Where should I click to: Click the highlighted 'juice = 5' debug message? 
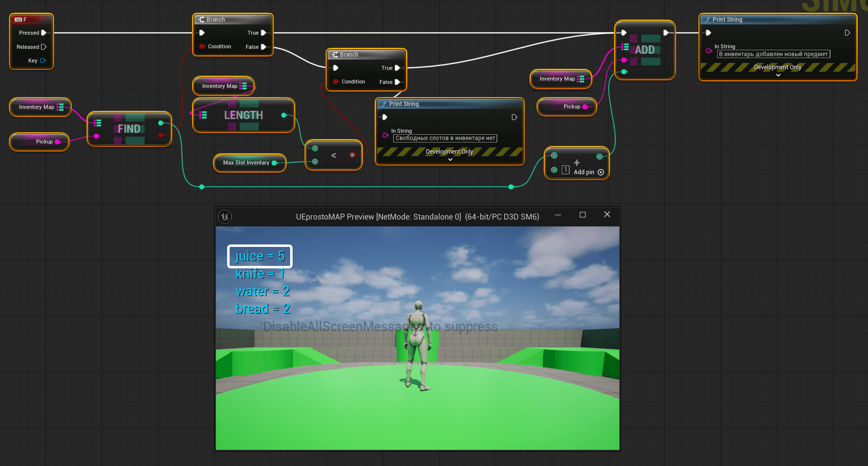coord(260,256)
